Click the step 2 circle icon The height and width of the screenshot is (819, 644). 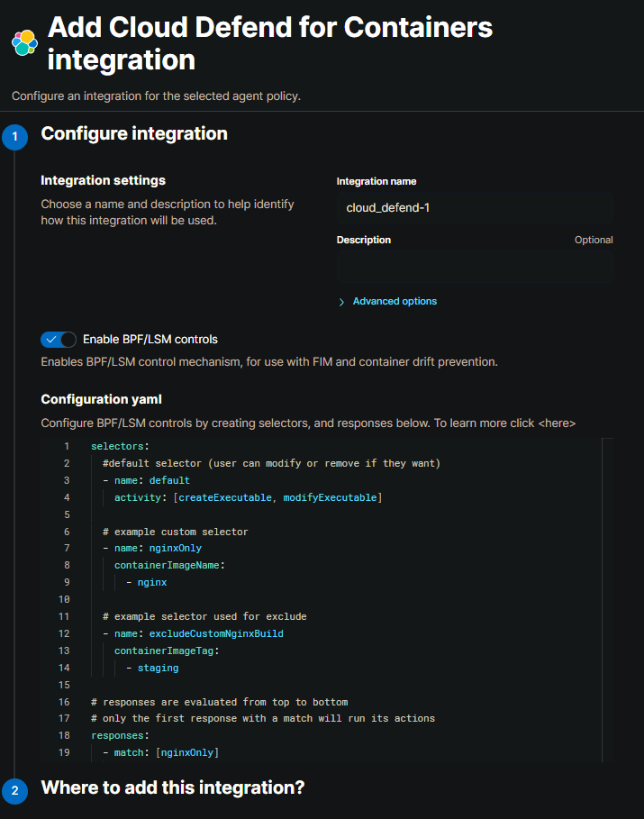[14, 790]
